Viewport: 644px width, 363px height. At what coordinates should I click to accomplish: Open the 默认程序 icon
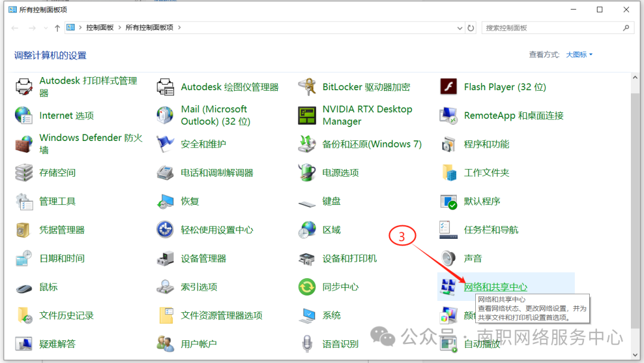pyautogui.click(x=448, y=201)
